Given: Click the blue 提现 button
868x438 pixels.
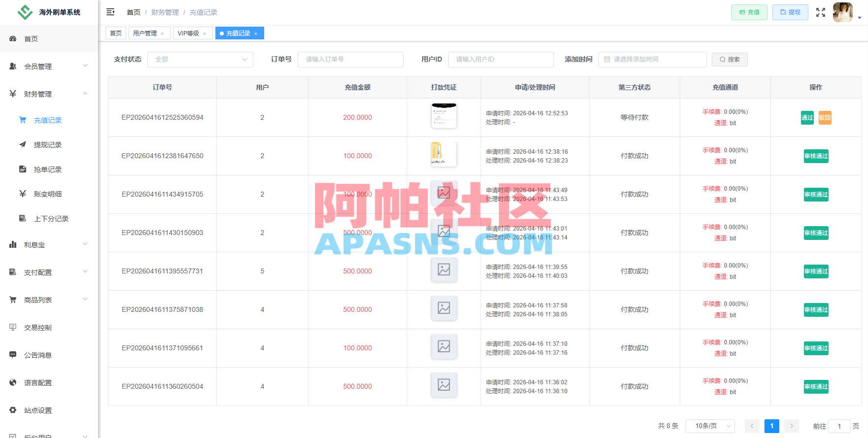Looking at the screenshot, I should 790,12.
